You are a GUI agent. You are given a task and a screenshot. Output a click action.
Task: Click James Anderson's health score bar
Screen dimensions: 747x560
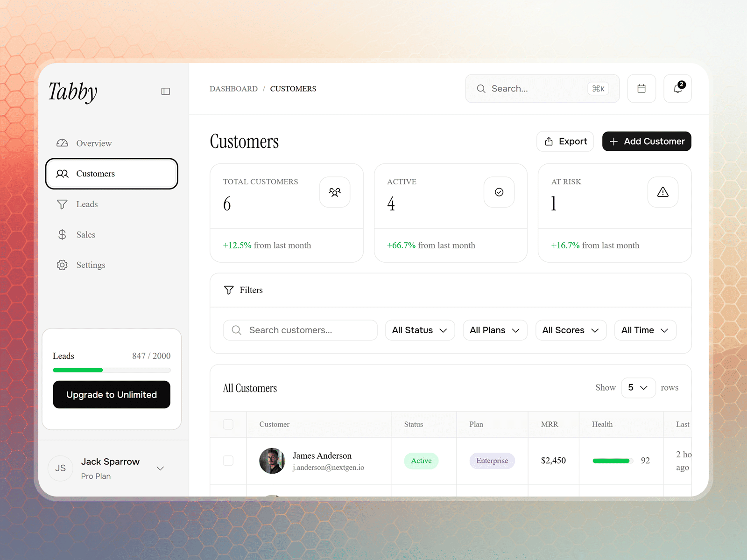[x=613, y=461]
